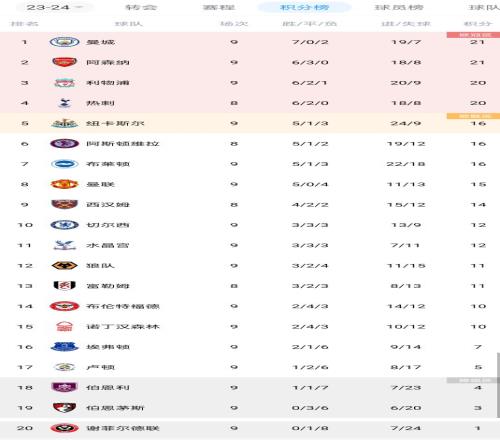Screen dimensions: 500x440
Task: Open the 阿斯顿维拉 team name link
Action: point(123,144)
